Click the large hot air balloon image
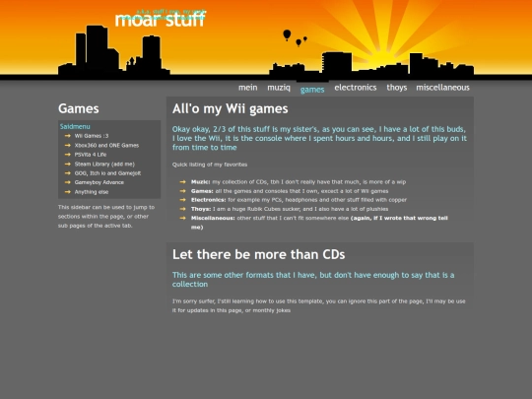This screenshot has width=532, height=399. (287, 34)
